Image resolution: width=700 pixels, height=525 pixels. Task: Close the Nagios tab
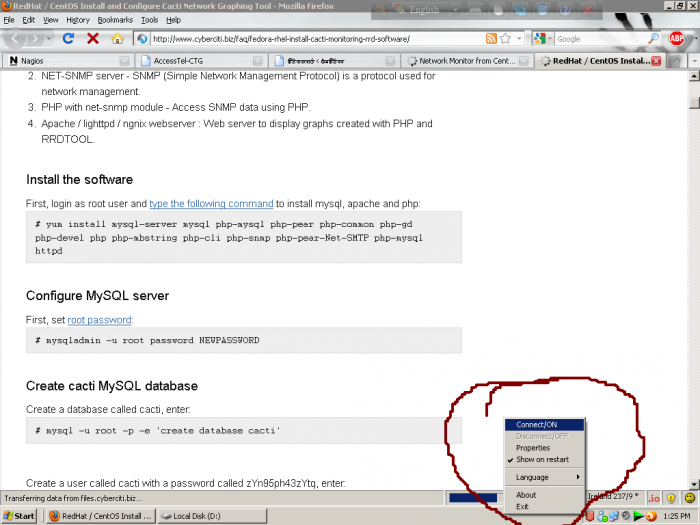[x=125, y=61]
